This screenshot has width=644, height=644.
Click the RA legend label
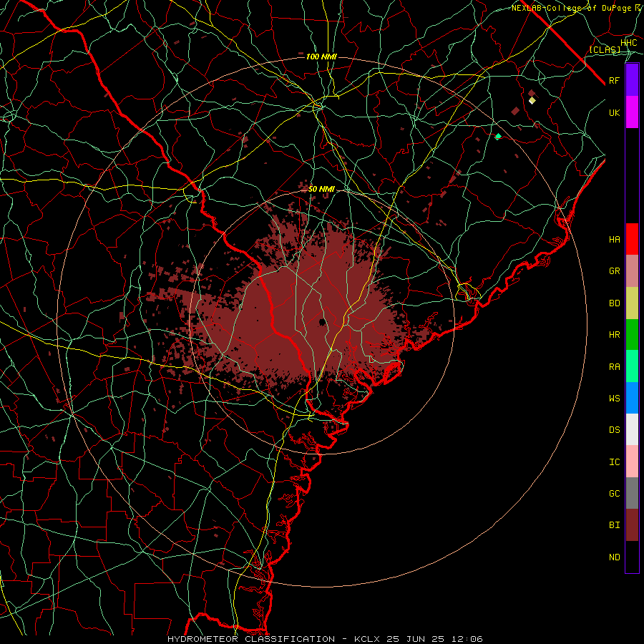(615, 367)
